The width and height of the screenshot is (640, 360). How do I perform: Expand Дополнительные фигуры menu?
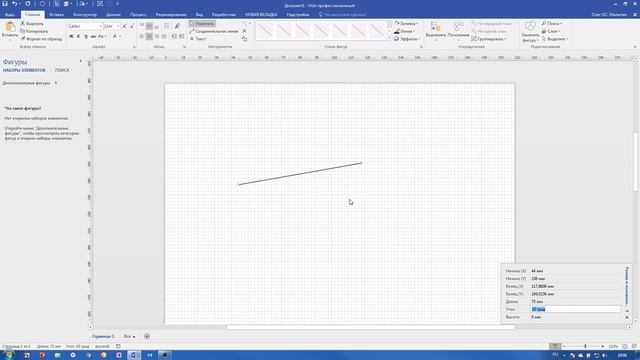coord(30,83)
